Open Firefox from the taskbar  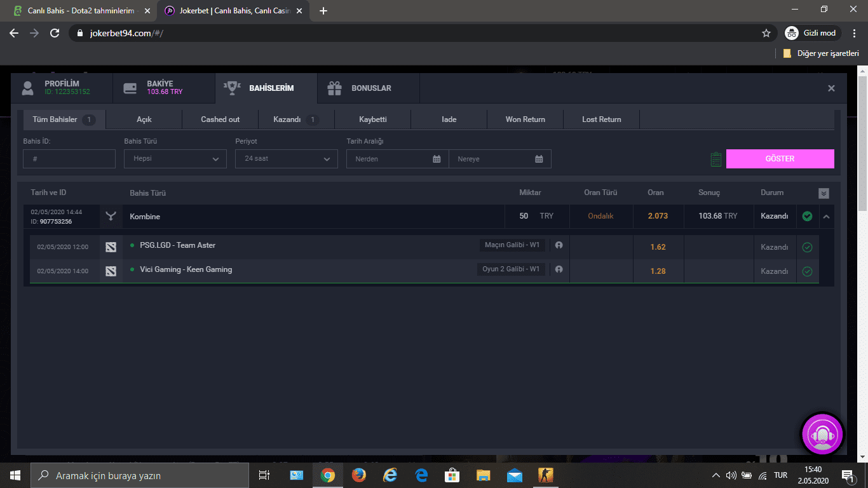pyautogui.click(x=359, y=475)
